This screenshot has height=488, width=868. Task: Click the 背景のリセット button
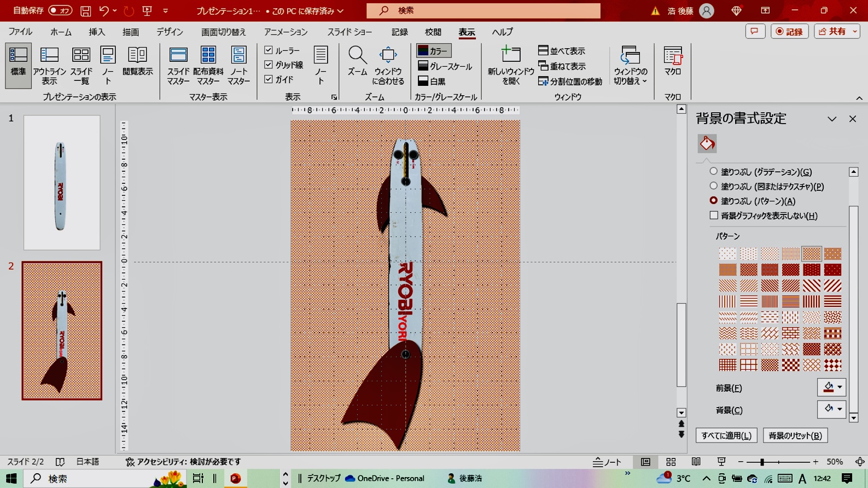coord(795,435)
